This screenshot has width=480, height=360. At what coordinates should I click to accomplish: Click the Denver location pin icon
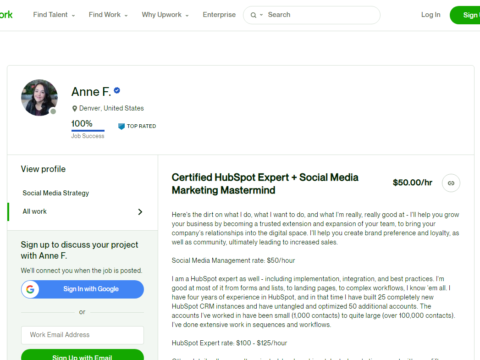(x=75, y=108)
